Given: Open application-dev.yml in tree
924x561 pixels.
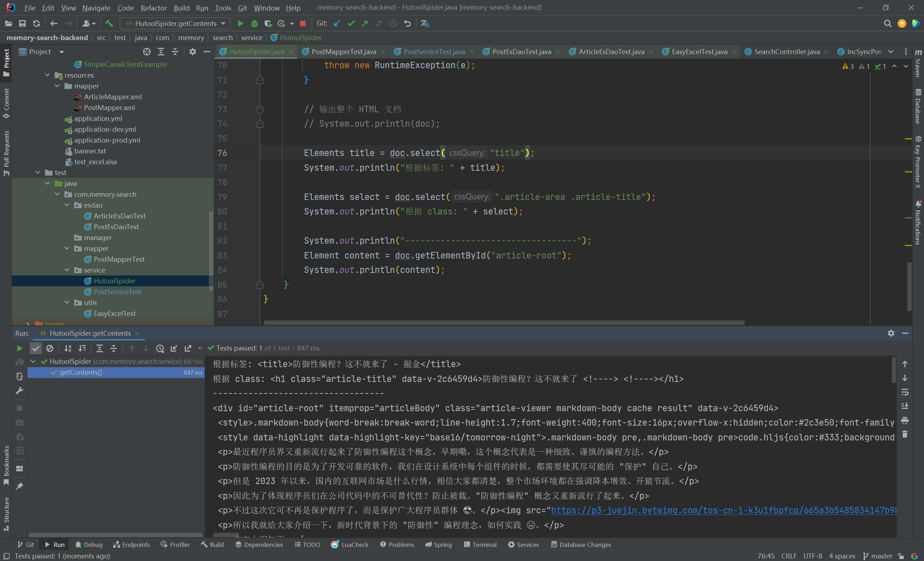Looking at the screenshot, I should [105, 129].
